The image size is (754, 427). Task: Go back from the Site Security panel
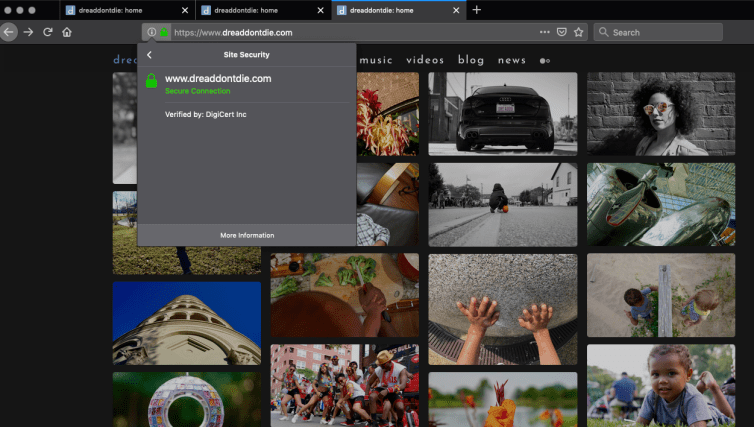coord(149,55)
